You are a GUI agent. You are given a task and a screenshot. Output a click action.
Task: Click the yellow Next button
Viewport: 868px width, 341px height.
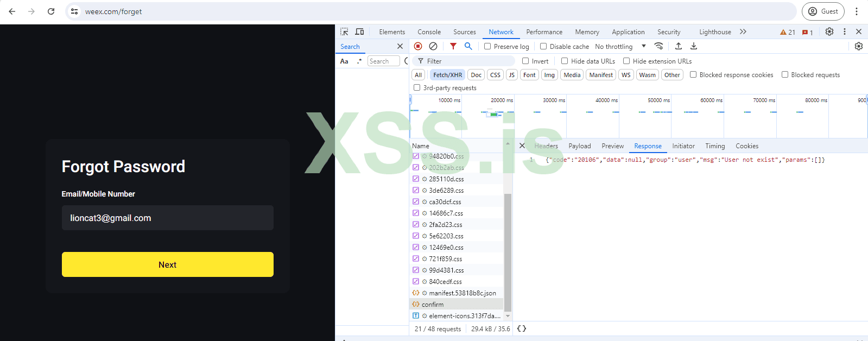[x=168, y=264]
